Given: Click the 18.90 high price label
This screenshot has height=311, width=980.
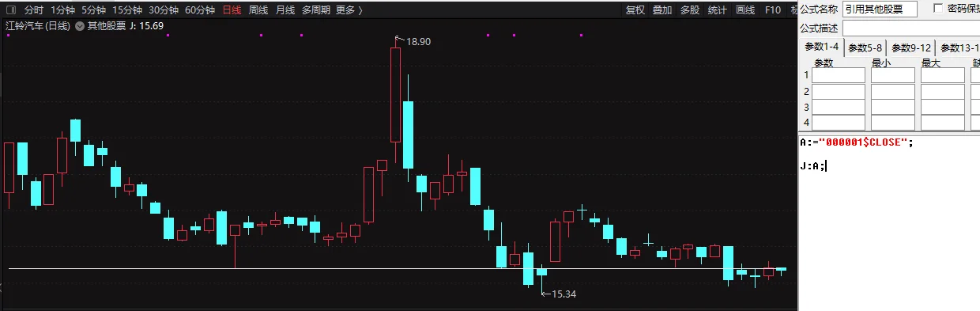Looking at the screenshot, I should (419, 41).
